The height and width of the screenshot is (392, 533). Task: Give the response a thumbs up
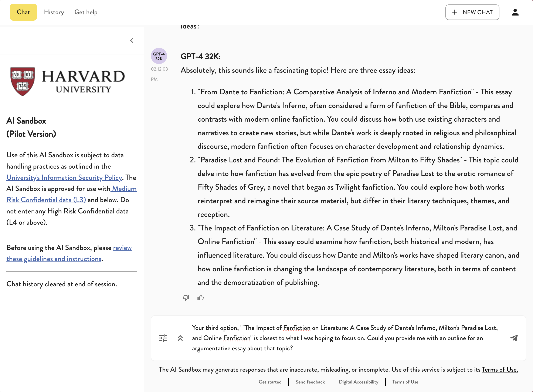(201, 298)
